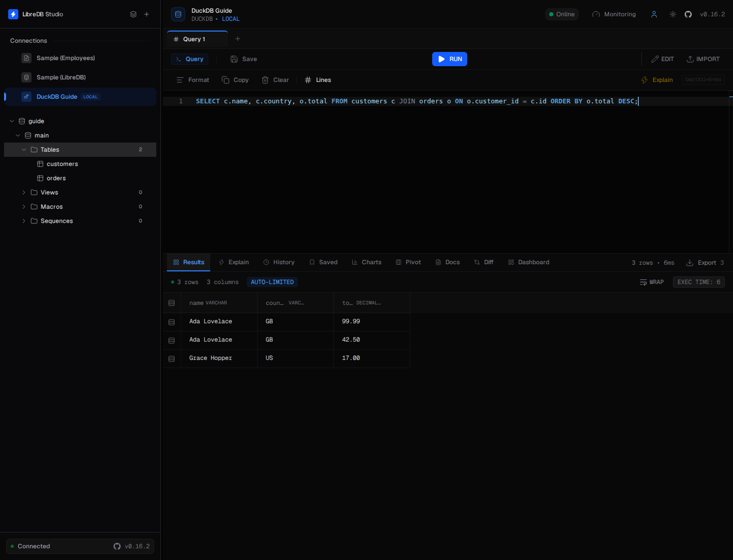Click the layers stack icon in sidebar header
Screen dimensions: 733x560
click(x=133, y=14)
